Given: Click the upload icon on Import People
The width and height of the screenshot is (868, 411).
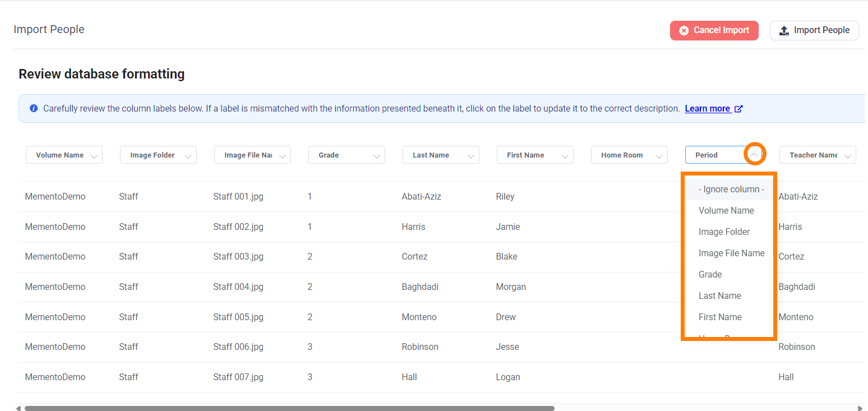Looking at the screenshot, I should point(784,30).
